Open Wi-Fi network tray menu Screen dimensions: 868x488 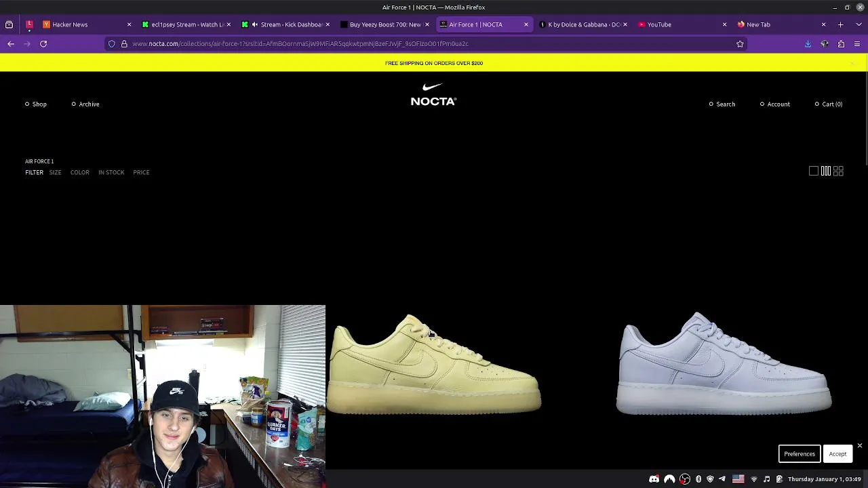click(753, 479)
